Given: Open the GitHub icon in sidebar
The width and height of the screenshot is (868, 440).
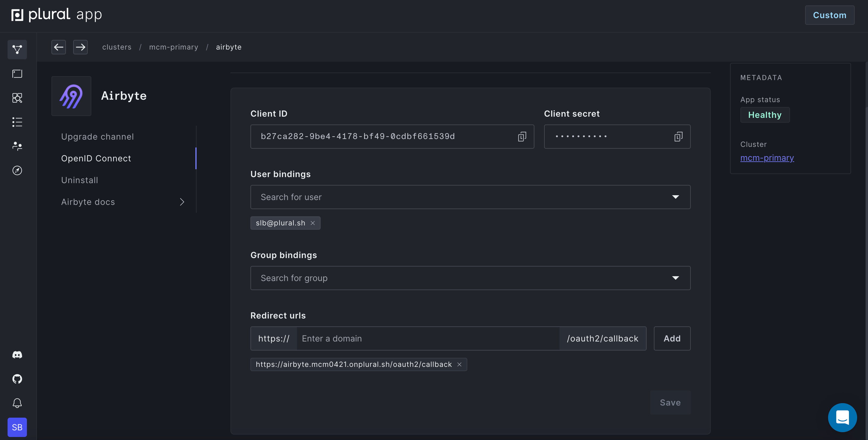Looking at the screenshot, I should [17, 379].
